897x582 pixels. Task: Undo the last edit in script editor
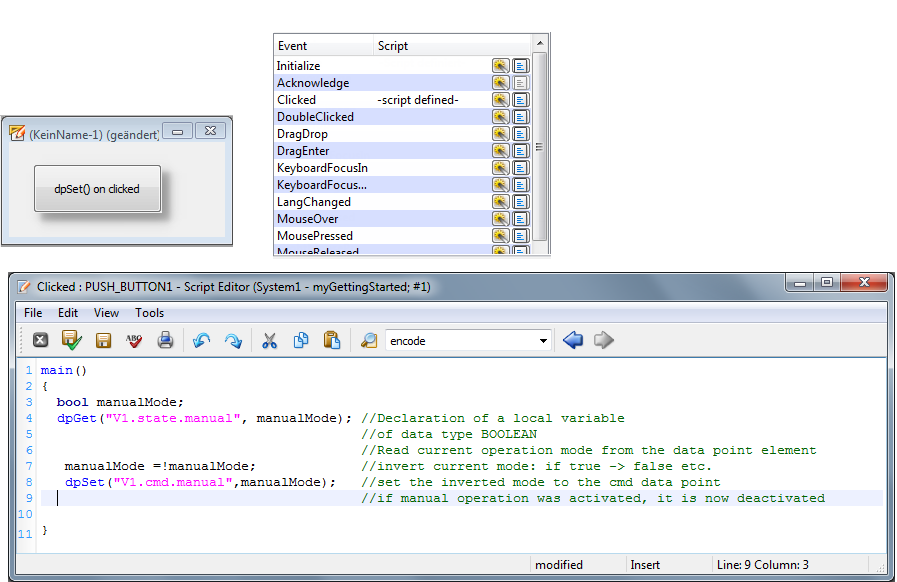[x=201, y=341]
